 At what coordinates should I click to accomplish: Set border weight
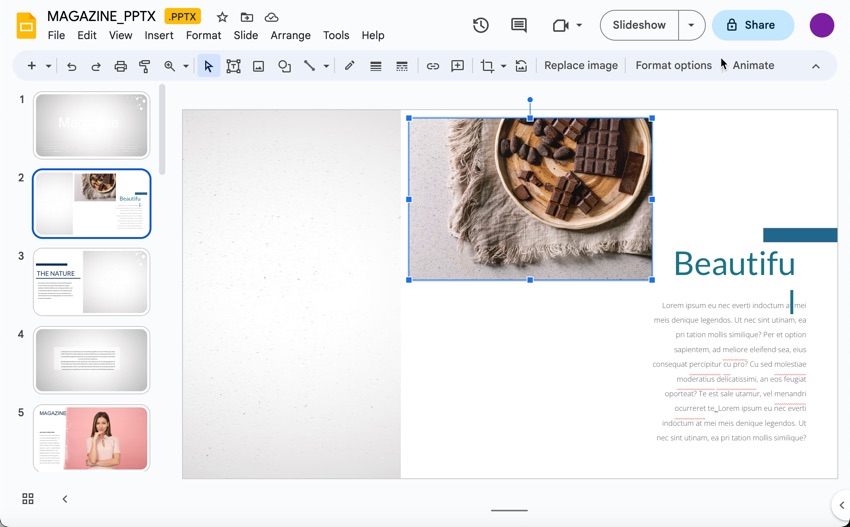coord(375,66)
